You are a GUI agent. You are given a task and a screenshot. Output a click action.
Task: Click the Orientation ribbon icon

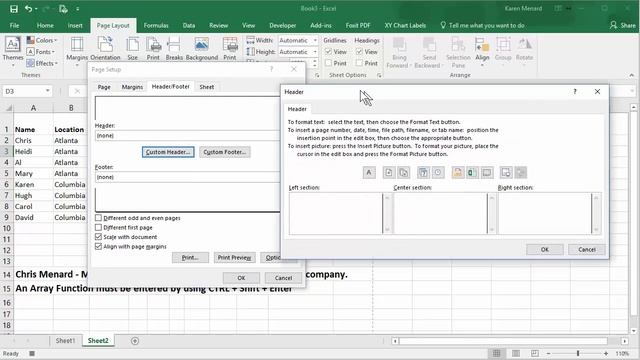pos(105,49)
